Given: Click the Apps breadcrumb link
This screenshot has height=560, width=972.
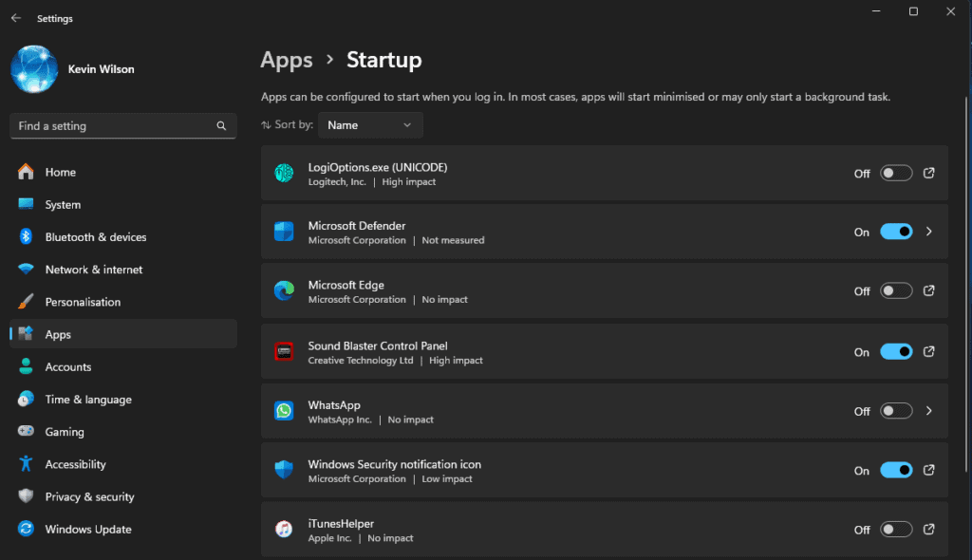Looking at the screenshot, I should pyautogui.click(x=287, y=60).
